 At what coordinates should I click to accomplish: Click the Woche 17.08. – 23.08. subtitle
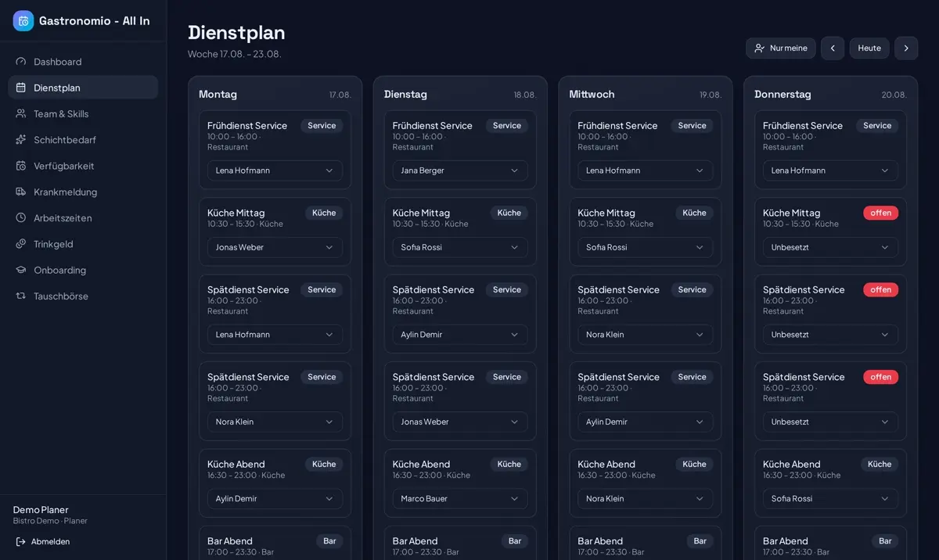(x=235, y=54)
